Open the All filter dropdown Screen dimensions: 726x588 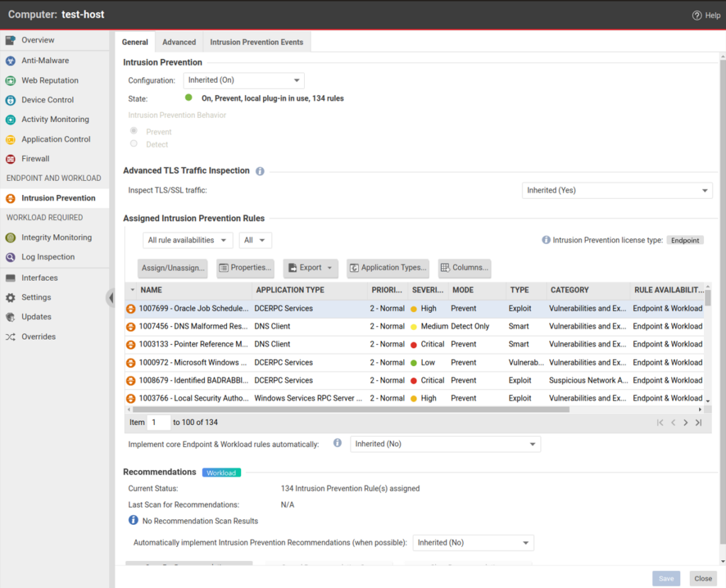255,240
